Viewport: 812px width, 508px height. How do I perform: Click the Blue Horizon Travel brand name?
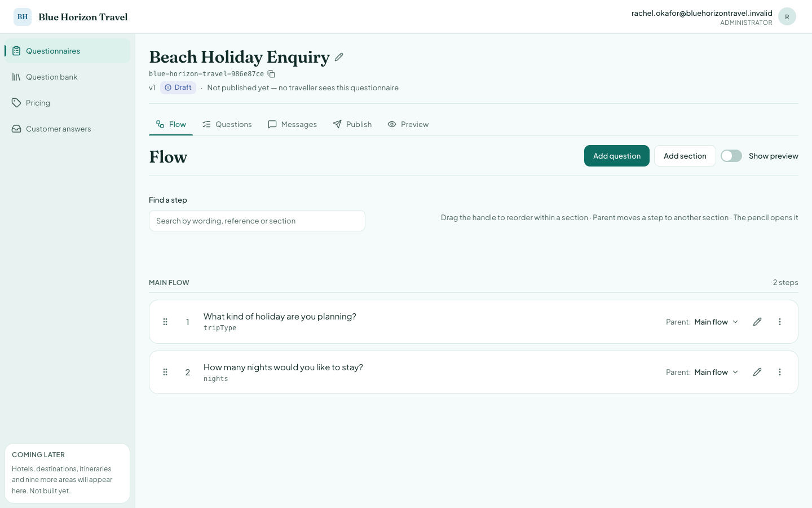tap(83, 17)
